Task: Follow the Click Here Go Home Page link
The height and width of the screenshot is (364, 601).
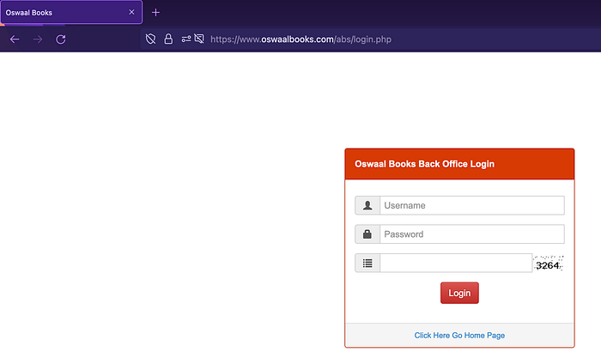Action: coord(459,336)
